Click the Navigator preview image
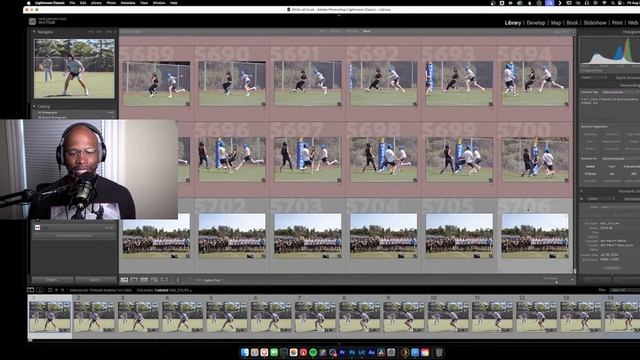Image resolution: width=640 pixels, height=360 pixels. pos(74,69)
